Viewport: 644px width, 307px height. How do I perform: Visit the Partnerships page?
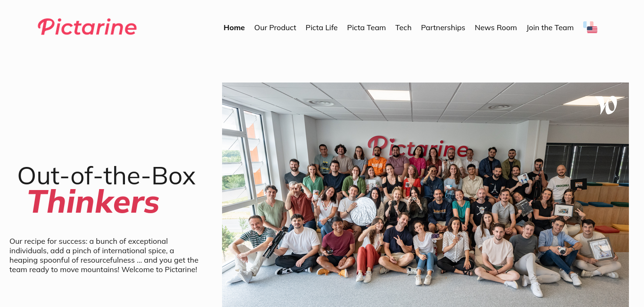click(443, 28)
